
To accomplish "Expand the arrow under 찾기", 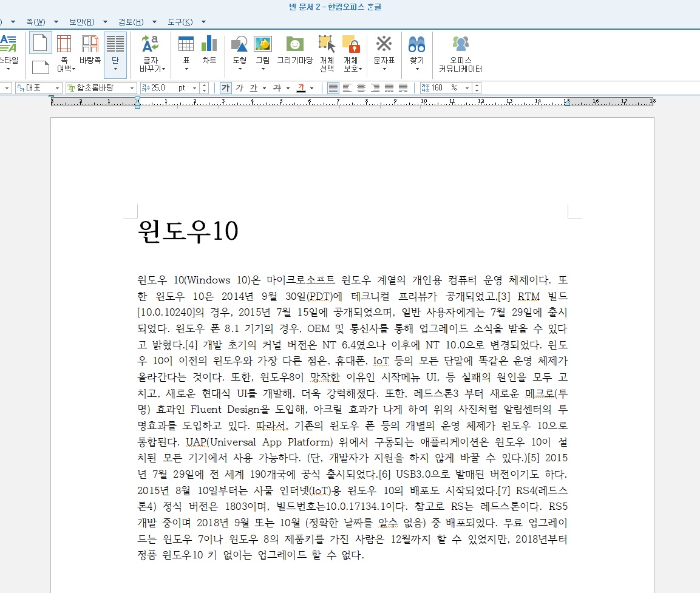I will 417,69.
